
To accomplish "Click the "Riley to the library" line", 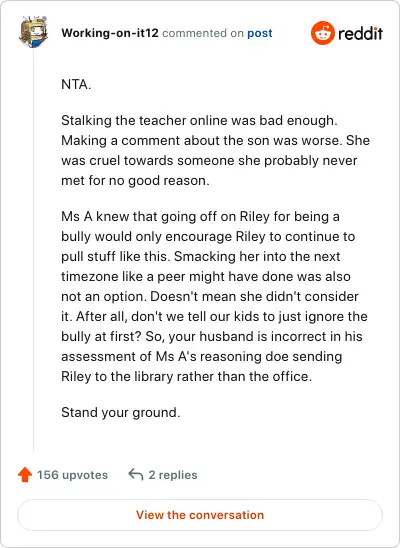I will point(187,376).
